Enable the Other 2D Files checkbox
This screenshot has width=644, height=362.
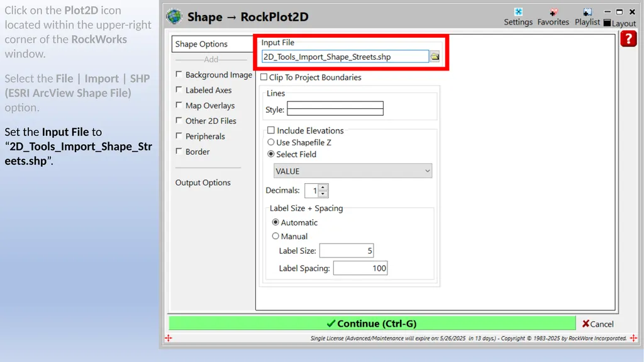pos(179,120)
